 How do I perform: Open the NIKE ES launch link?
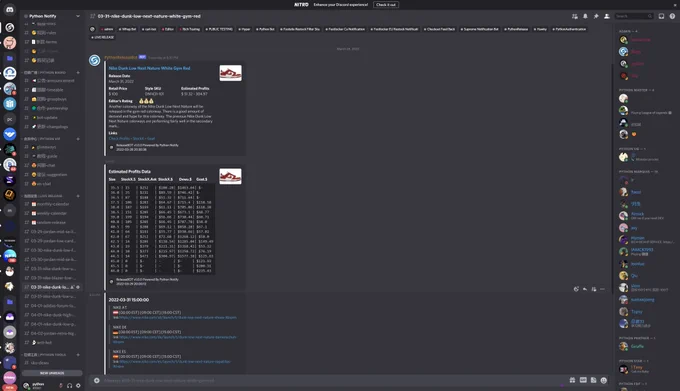point(172,364)
